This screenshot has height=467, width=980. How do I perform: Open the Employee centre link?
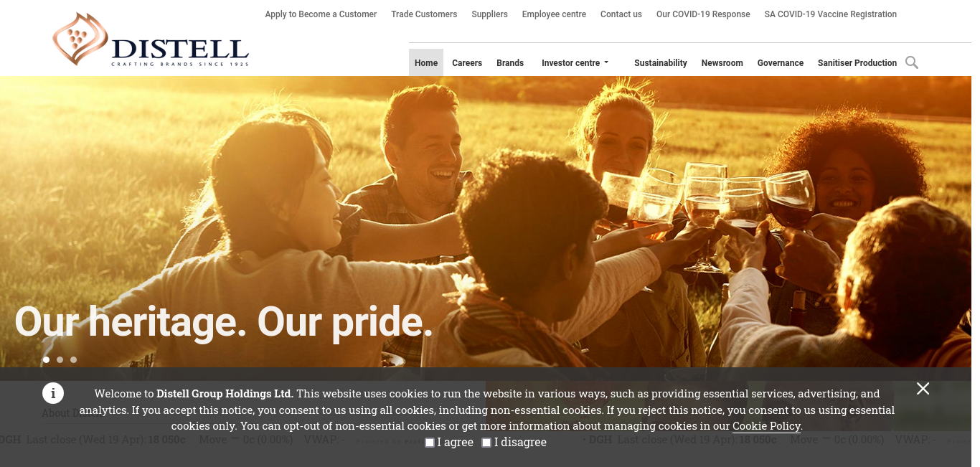(x=554, y=14)
